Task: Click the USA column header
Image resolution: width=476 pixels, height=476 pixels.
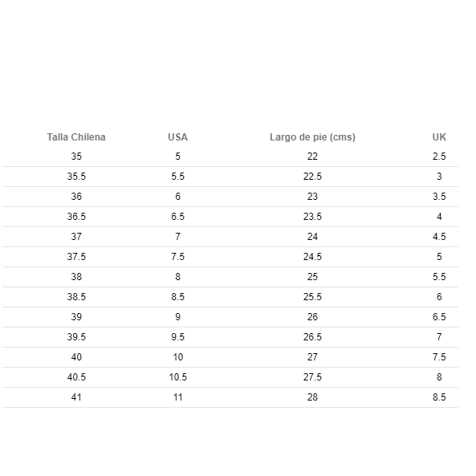Action: (178, 137)
